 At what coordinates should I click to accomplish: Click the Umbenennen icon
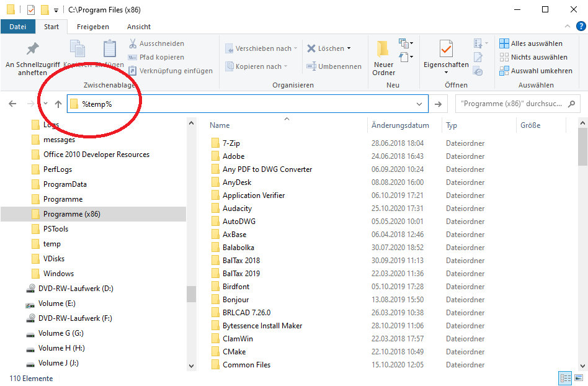311,66
